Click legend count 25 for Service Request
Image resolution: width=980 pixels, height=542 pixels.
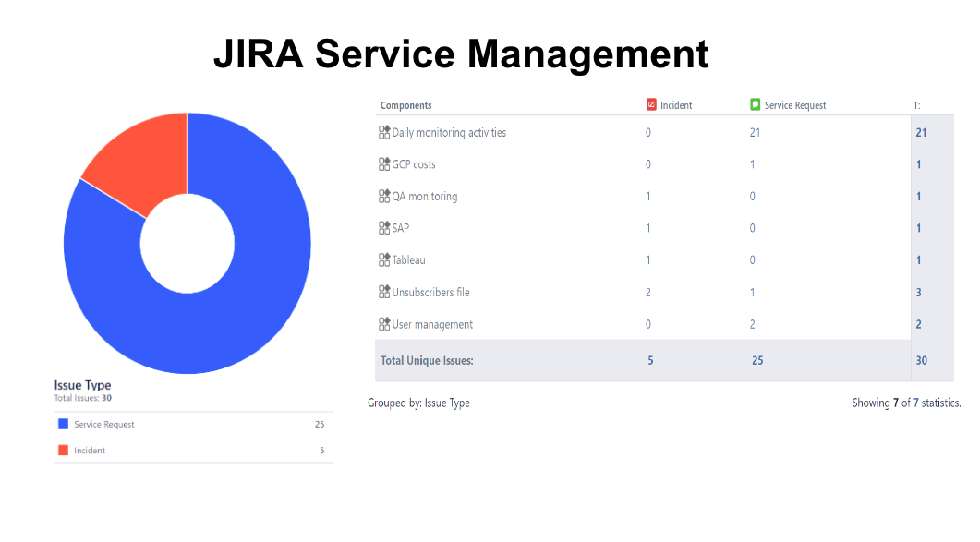click(x=320, y=425)
